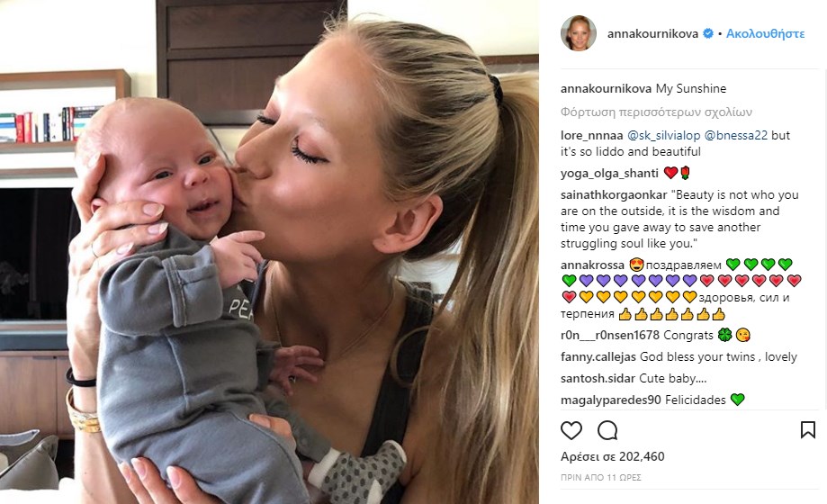
Task: Open the post timestamp ΠΡΙΝ ΑΠΟ 11 ΩΡΕΣ
Action: tap(601, 477)
